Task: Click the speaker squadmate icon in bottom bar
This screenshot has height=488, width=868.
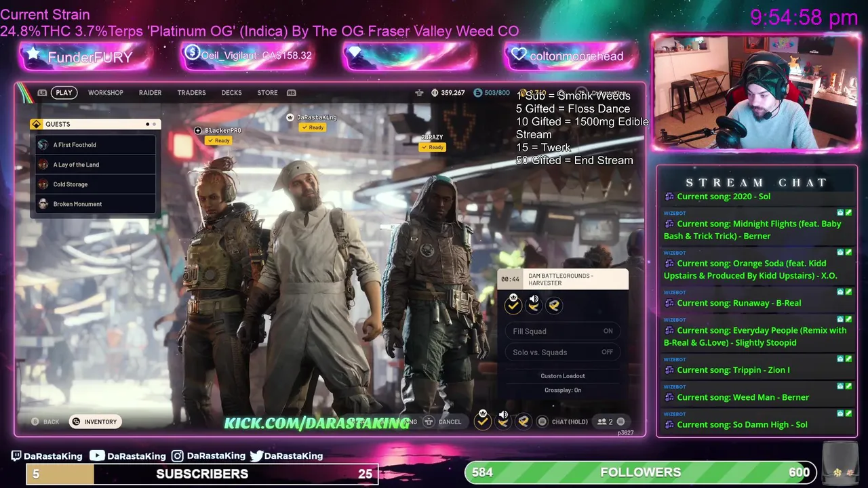Action: 503,421
